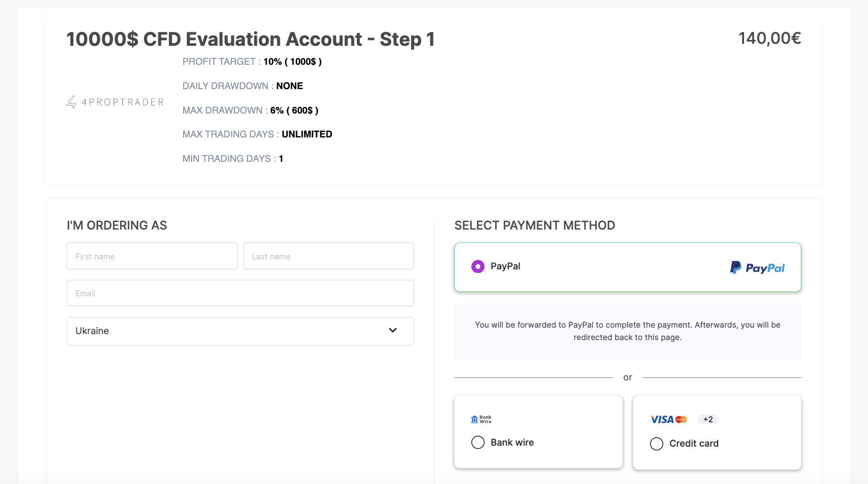Click the I'M ORDERING AS heading
The height and width of the screenshot is (484, 868).
click(x=117, y=226)
